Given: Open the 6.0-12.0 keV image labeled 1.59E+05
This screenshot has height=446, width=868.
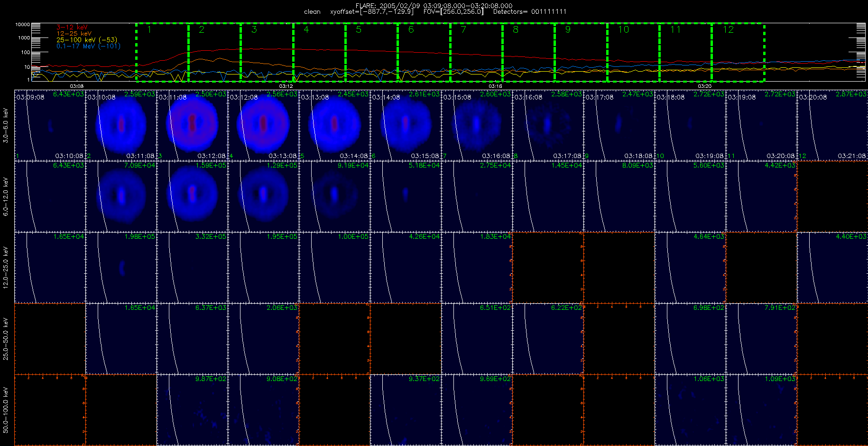Looking at the screenshot, I should [x=192, y=196].
